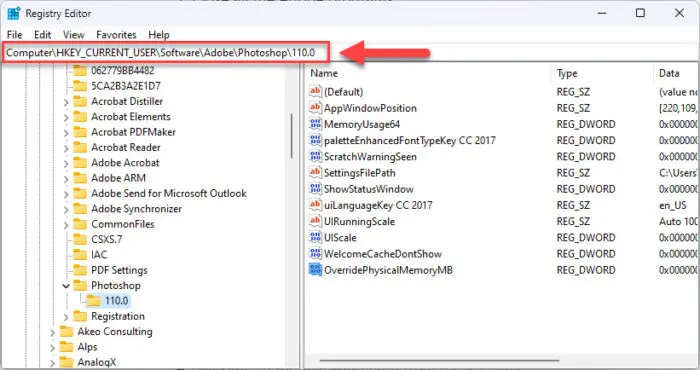This screenshot has width=700, height=370.
Task: Expand the Akeo Consulting key
Action: click(52, 333)
